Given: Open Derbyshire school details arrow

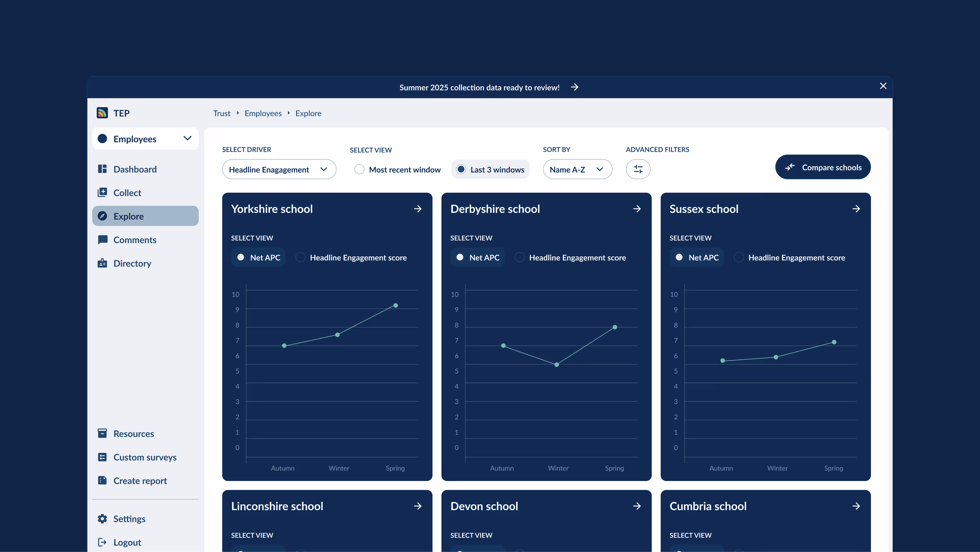Looking at the screenshot, I should point(637,209).
